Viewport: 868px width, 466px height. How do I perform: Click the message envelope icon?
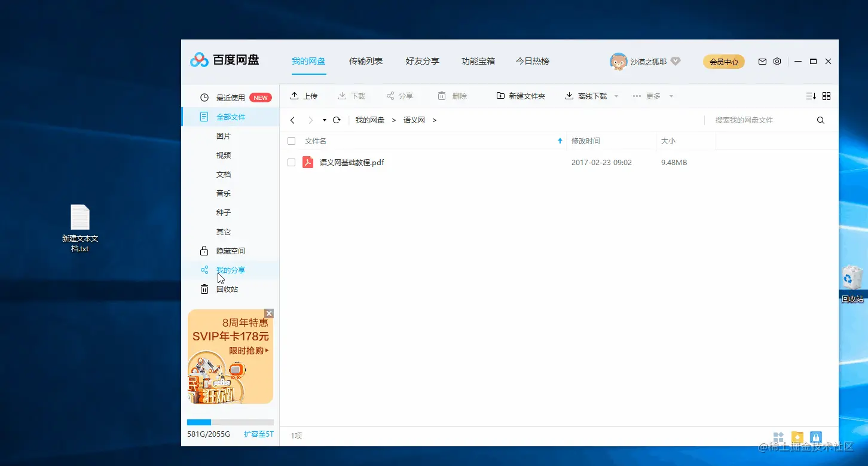click(x=762, y=61)
